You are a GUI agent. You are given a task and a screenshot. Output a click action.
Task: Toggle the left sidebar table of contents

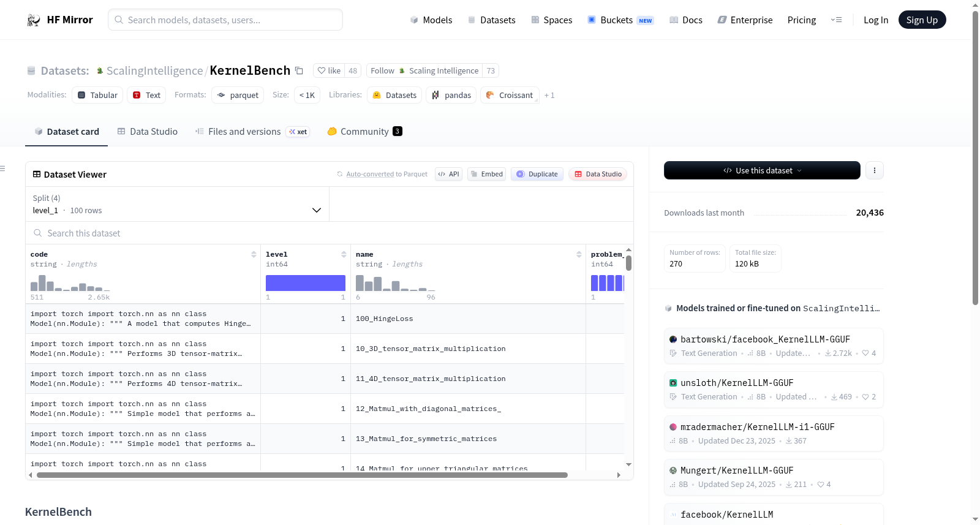2,168
